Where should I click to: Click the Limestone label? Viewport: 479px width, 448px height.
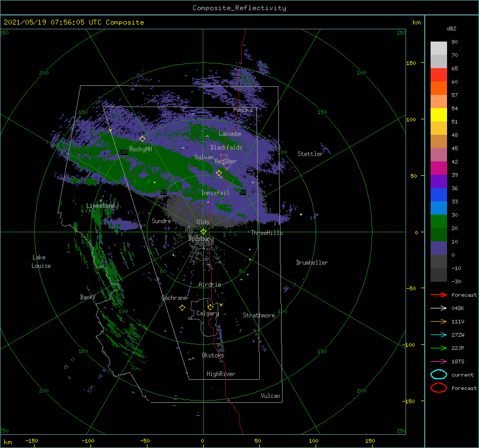point(101,206)
